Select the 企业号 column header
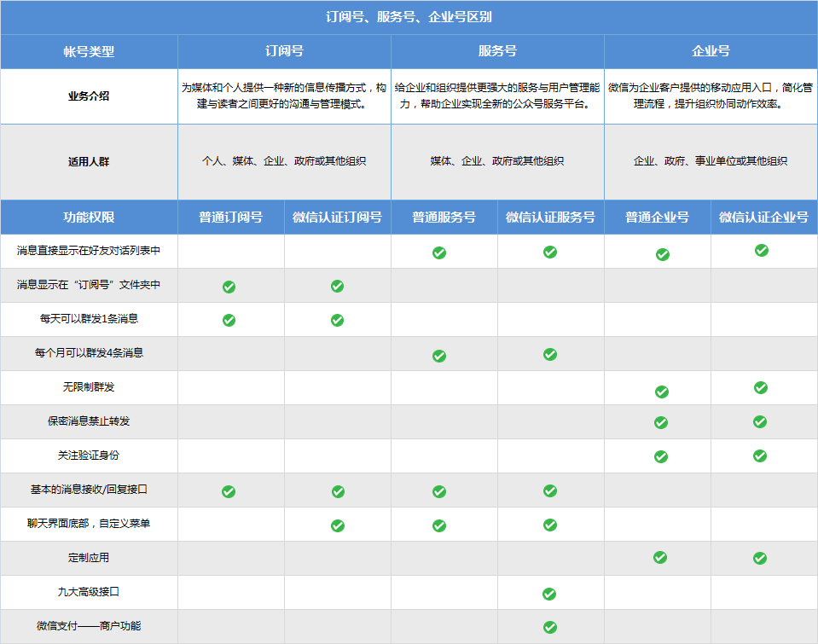 pyautogui.click(x=711, y=51)
